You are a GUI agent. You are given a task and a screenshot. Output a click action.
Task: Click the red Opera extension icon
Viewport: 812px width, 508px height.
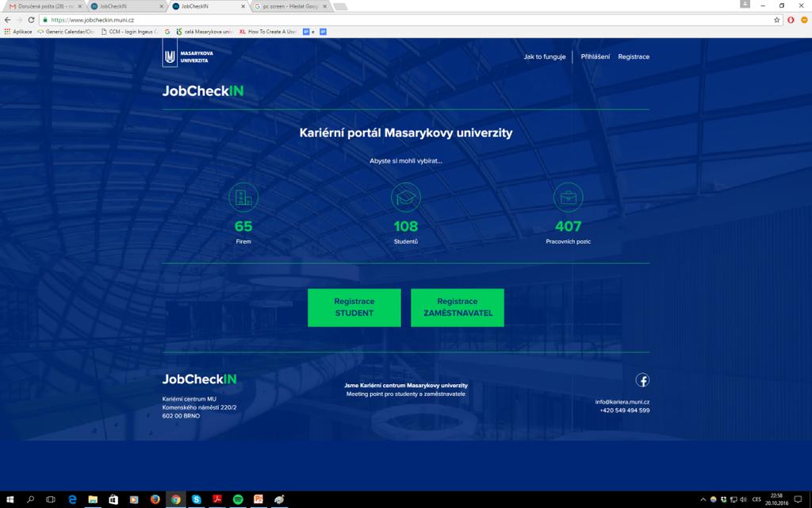[x=791, y=20]
